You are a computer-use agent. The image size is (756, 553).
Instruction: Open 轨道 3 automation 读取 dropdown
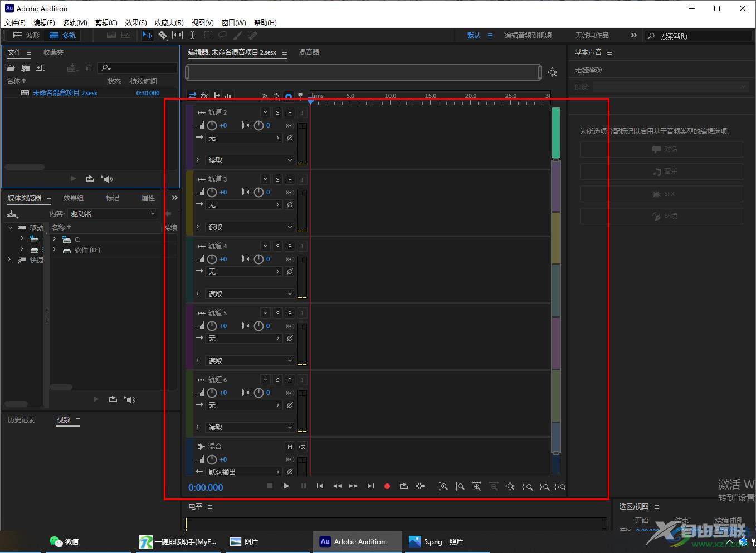pos(250,227)
